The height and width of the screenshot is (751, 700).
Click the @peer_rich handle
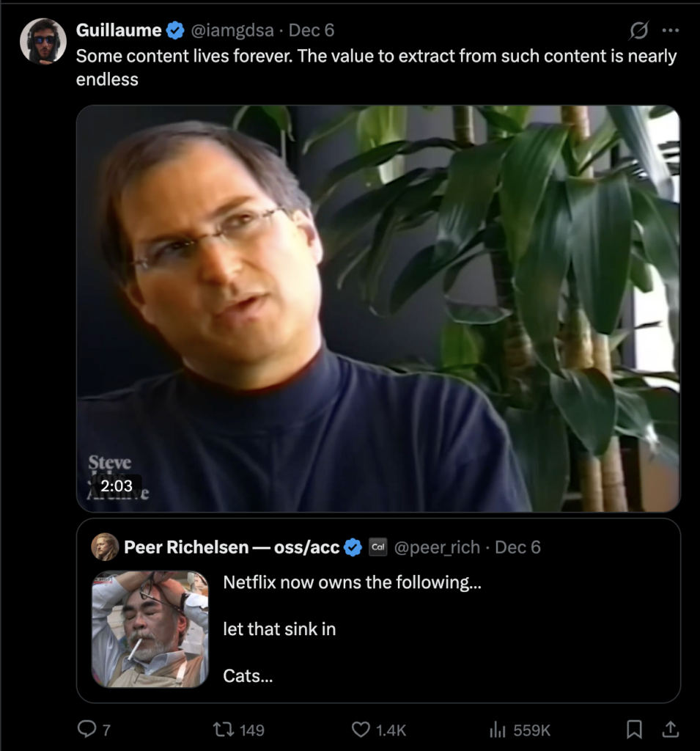click(x=438, y=547)
